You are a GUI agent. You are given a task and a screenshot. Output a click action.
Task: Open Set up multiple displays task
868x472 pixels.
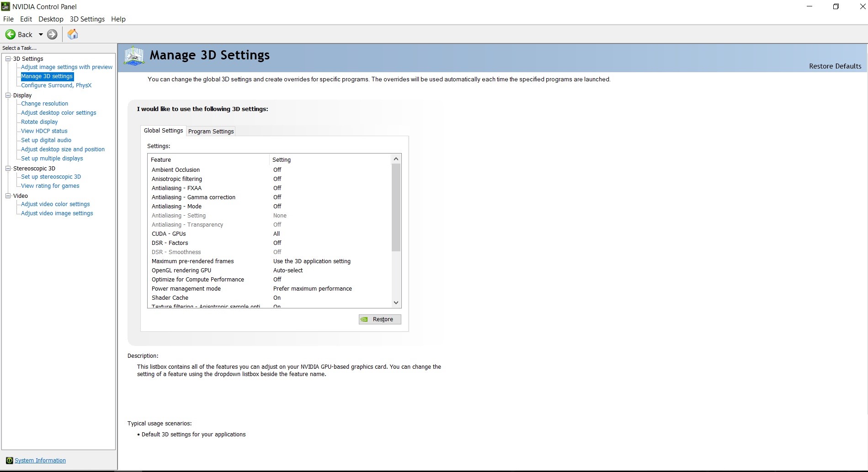tap(52, 159)
